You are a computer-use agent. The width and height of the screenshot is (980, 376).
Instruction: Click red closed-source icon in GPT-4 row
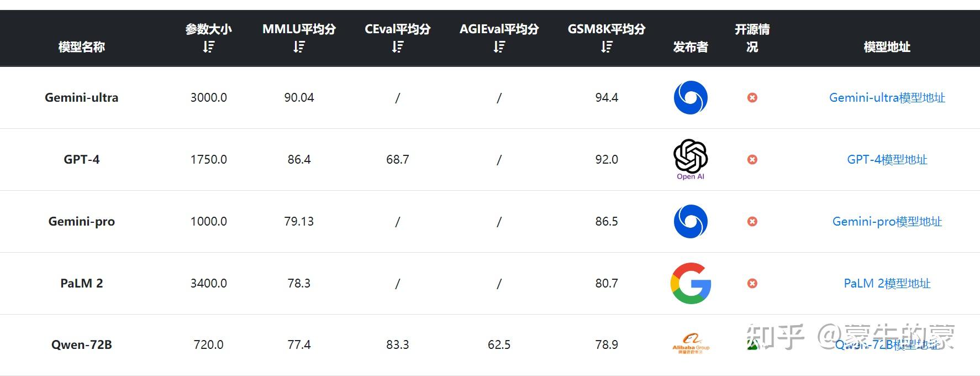752,159
